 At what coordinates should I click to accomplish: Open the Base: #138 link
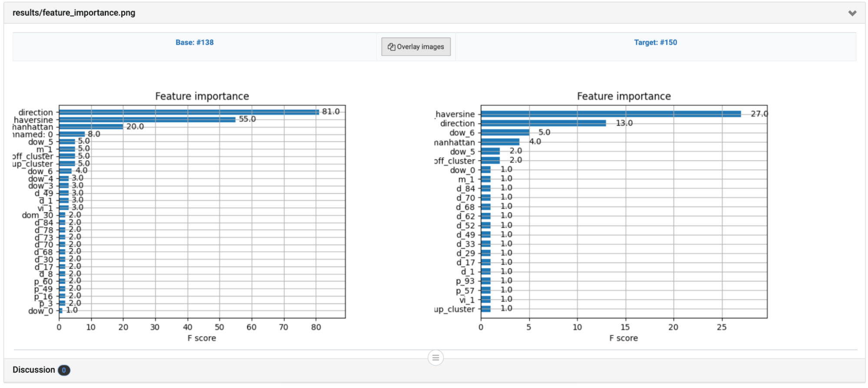[195, 43]
